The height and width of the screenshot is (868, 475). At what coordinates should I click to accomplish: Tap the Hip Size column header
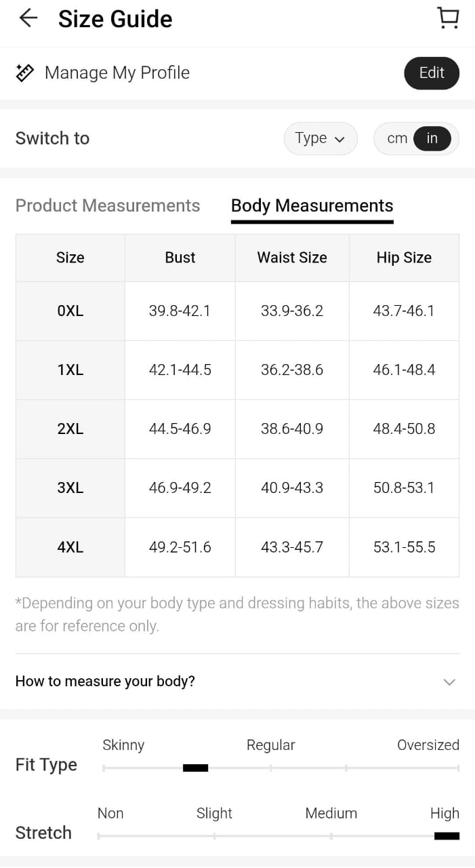tap(404, 258)
